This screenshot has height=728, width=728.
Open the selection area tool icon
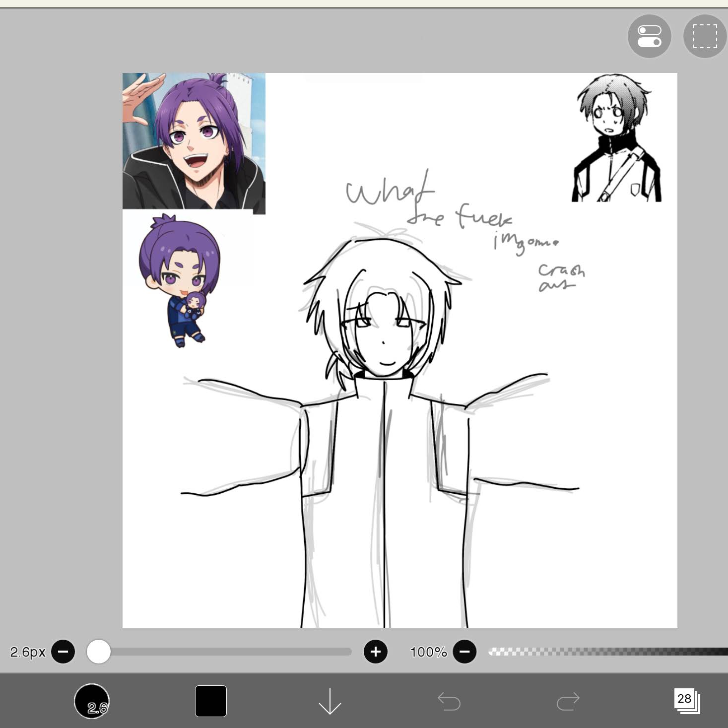pyautogui.click(x=705, y=36)
